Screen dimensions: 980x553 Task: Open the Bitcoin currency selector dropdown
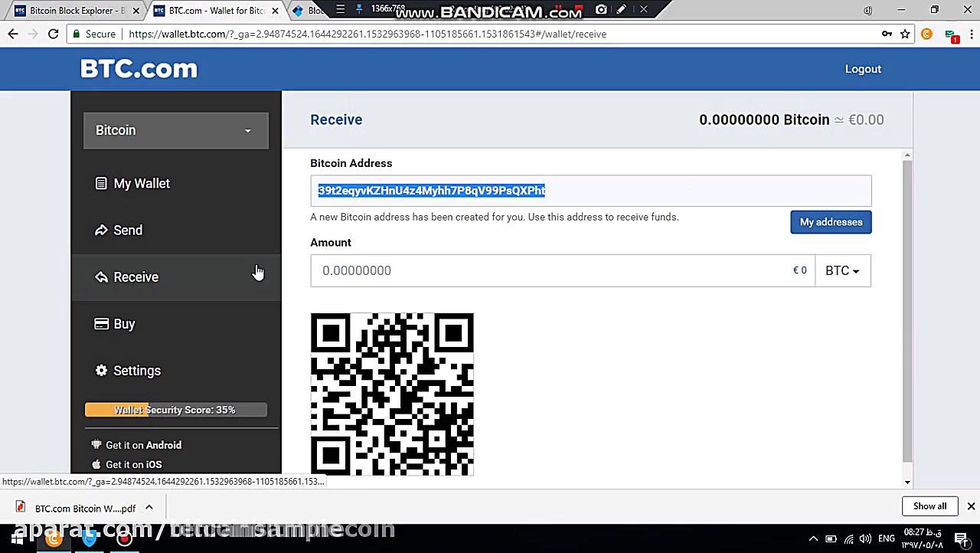[176, 130]
